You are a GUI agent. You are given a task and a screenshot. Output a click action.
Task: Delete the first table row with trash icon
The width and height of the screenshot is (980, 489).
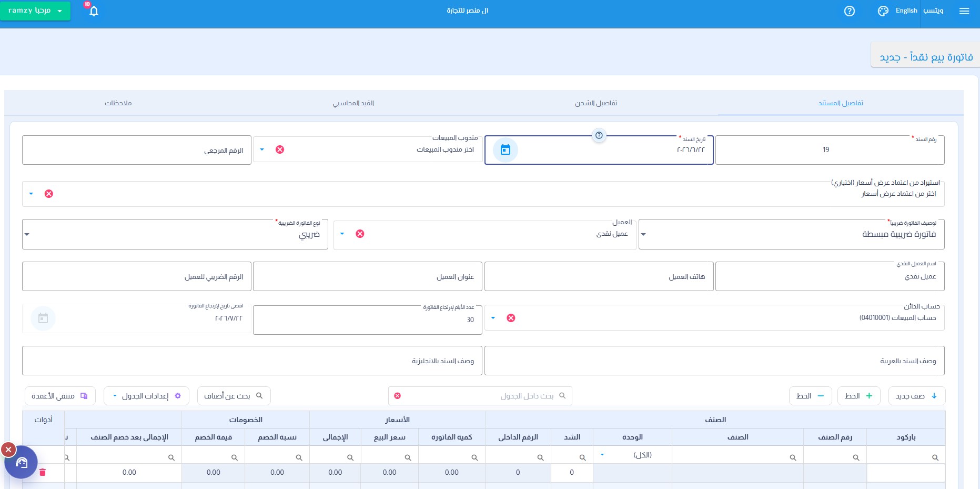pos(43,472)
